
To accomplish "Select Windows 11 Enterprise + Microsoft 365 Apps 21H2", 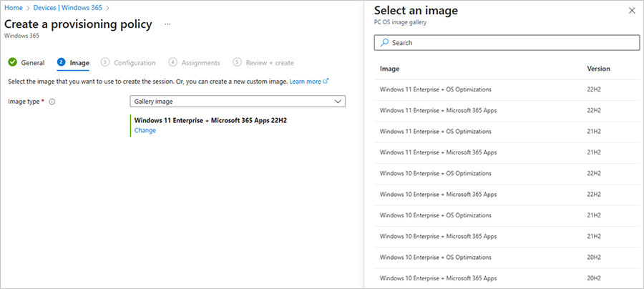I will (x=507, y=152).
